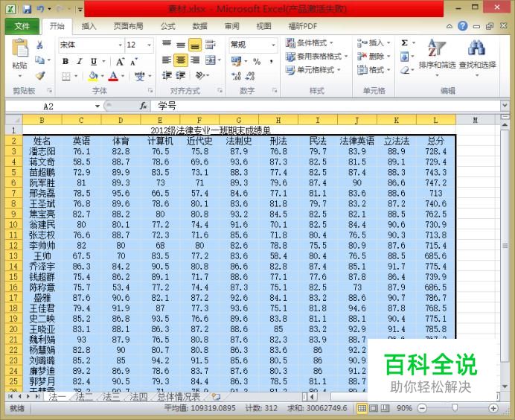Click the insert function fx button
The width and height of the screenshot is (515, 420).
[143, 106]
